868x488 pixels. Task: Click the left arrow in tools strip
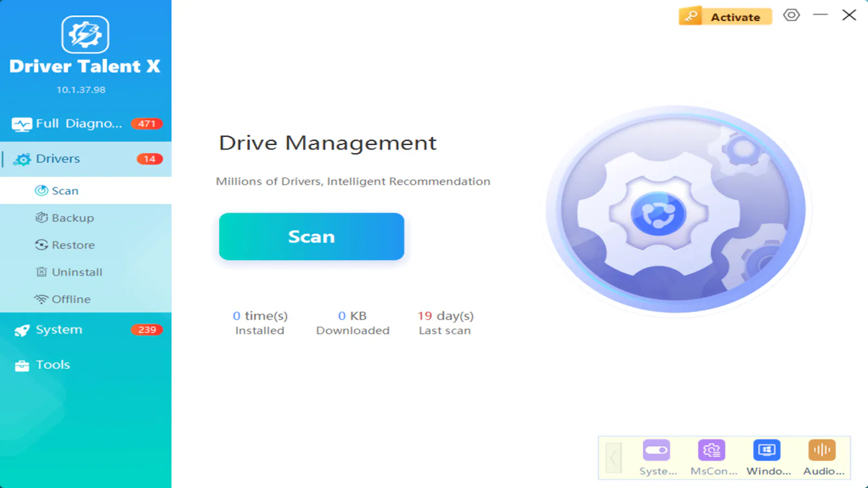point(614,458)
